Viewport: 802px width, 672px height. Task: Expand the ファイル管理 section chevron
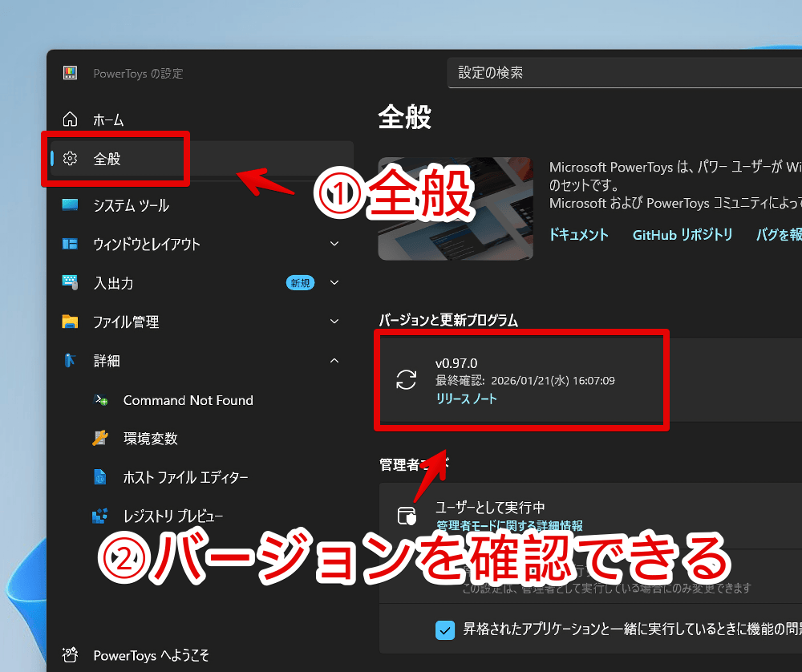coord(334,322)
